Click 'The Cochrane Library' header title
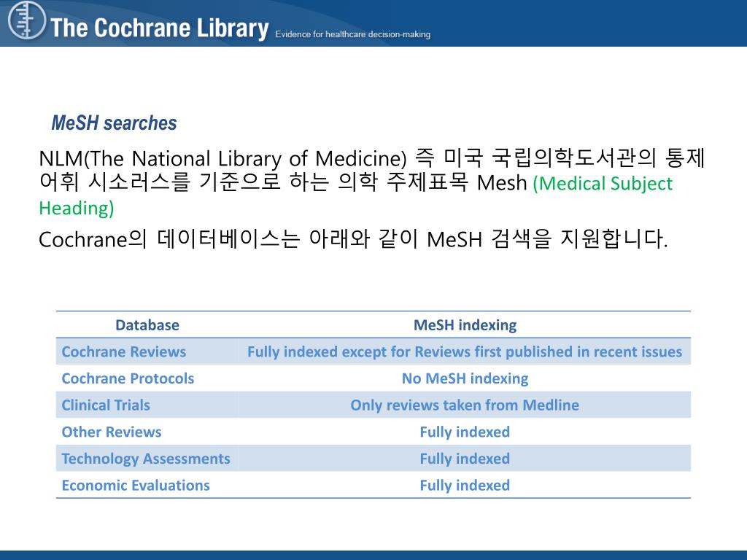Screen dimensions: 747x560 click(x=160, y=28)
